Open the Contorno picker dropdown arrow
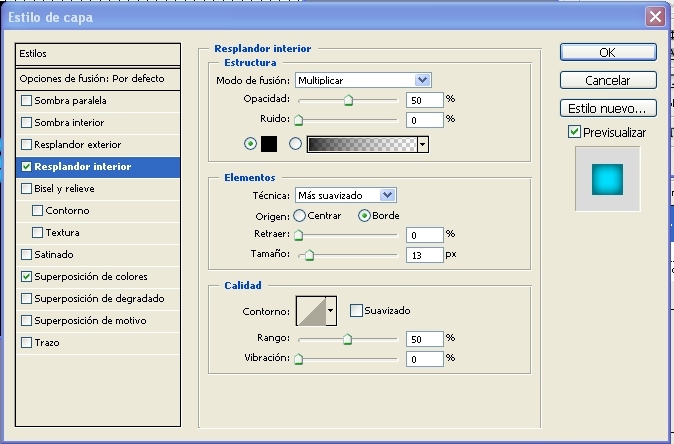The image size is (674, 444). (x=331, y=311)
